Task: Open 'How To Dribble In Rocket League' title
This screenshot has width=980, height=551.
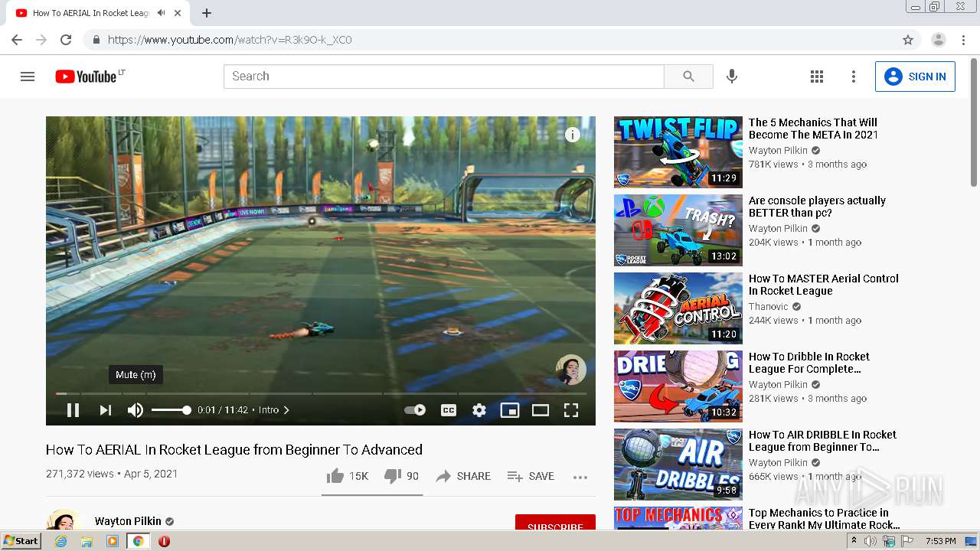Action: point(809,363)
